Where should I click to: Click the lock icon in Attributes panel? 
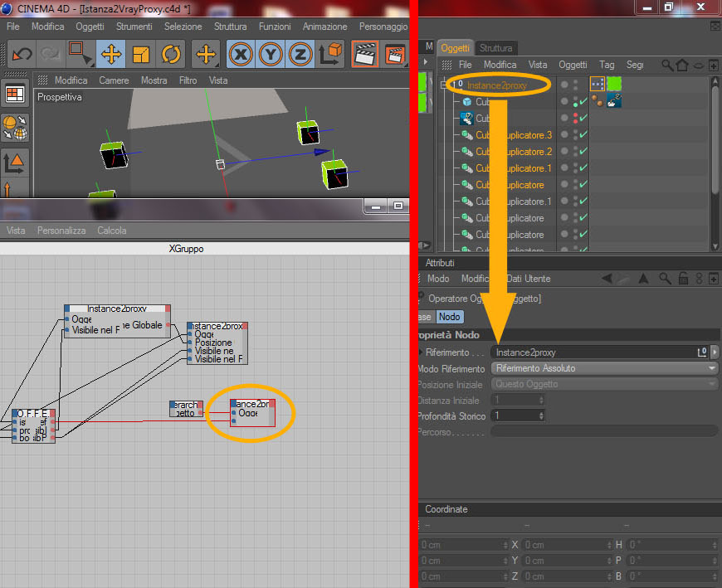pyautogui.click(x=683, y=279)
